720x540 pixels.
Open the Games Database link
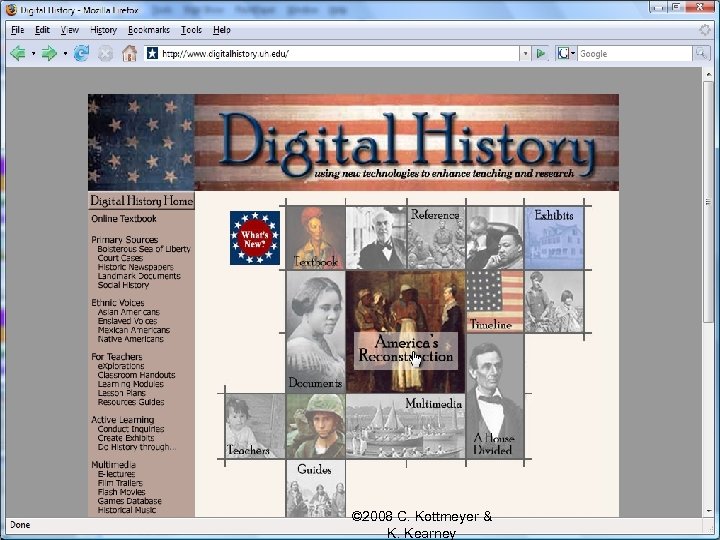pos(129,501)
